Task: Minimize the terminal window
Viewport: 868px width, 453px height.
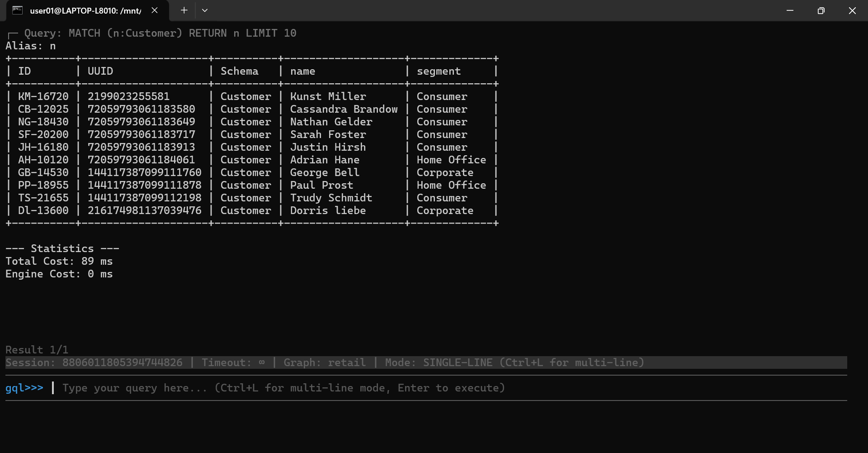Action: [x=790, y=10]
